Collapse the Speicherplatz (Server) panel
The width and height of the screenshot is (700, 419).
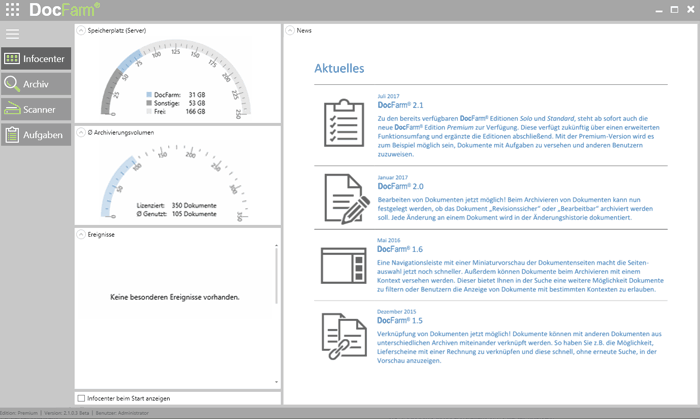(x=81, y=30)
